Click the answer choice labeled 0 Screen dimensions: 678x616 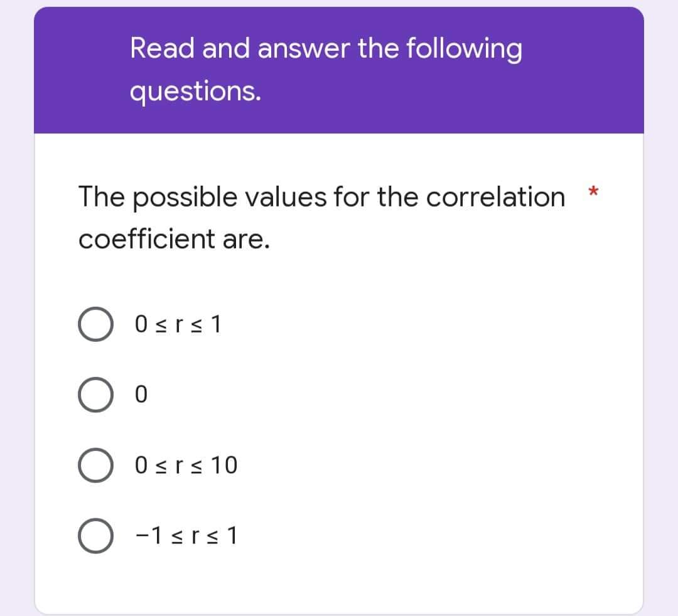141,395
